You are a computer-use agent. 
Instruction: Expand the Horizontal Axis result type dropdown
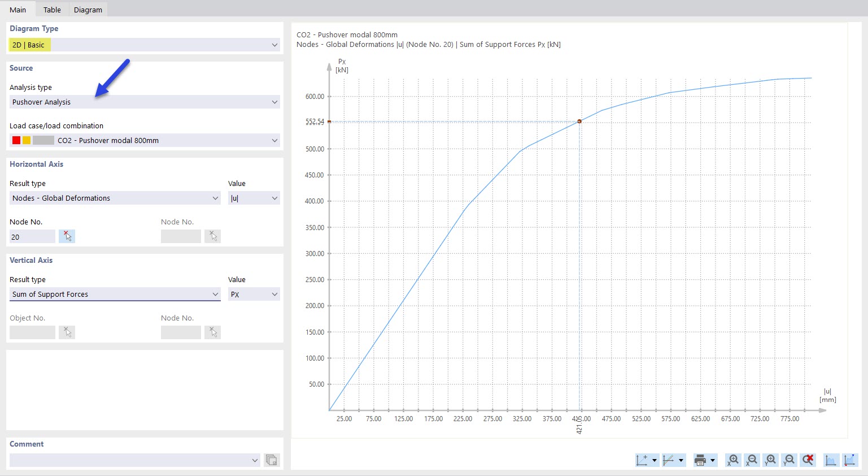click(x=115, y=198)
